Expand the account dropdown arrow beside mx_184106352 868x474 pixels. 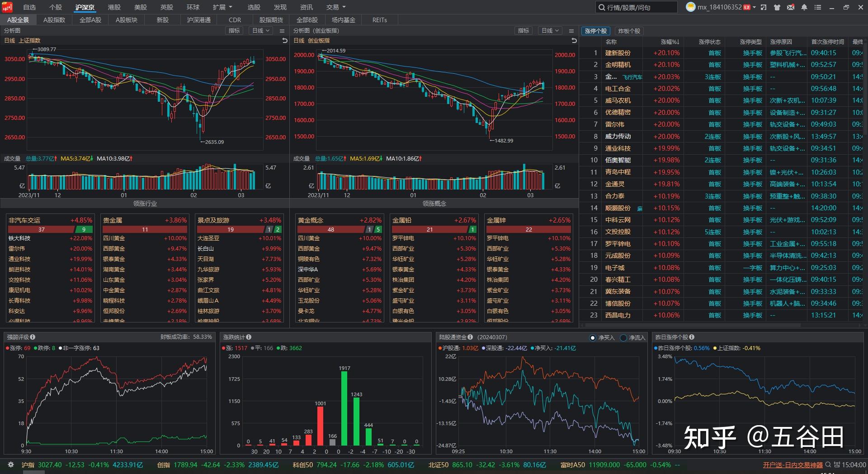[x=754, y=7]
